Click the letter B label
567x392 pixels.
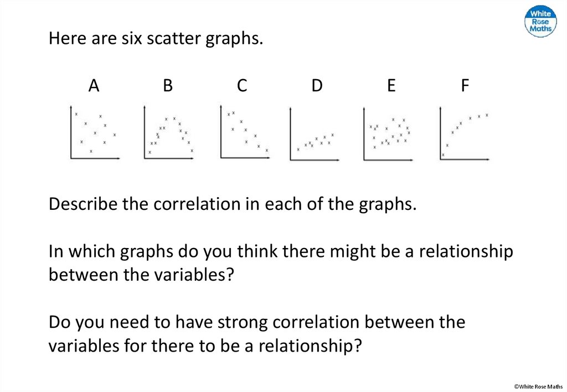click(168, 86)
